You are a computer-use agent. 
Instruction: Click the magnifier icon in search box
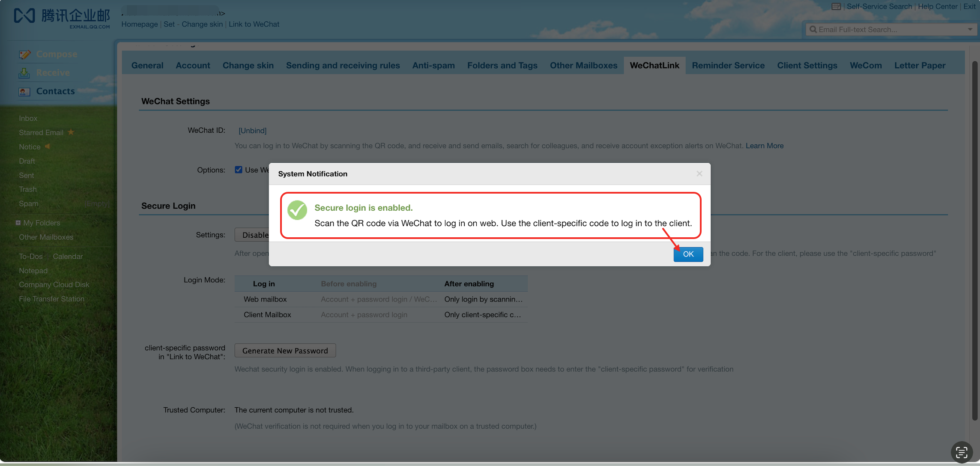813,30
